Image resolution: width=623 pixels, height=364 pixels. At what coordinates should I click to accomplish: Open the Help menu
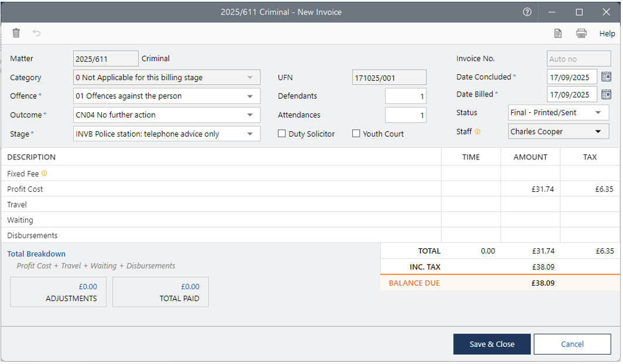point(607,34)
